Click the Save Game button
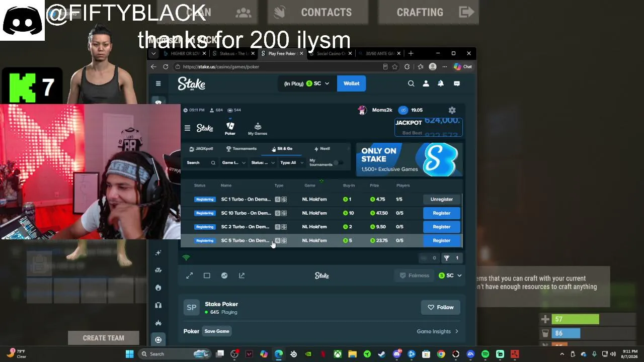 pyautogui.click(x=217, y=331)
